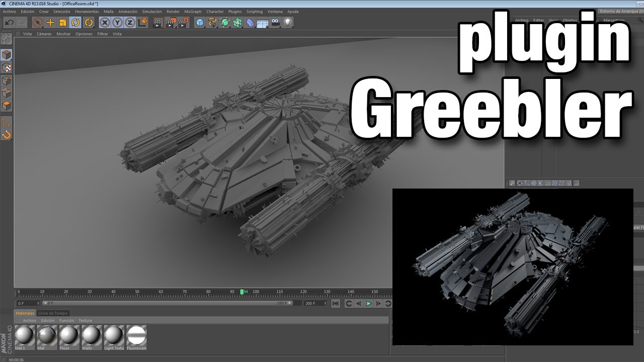Toggle snapping magnet icon
The image size is (644, 362).
point(7,135)
